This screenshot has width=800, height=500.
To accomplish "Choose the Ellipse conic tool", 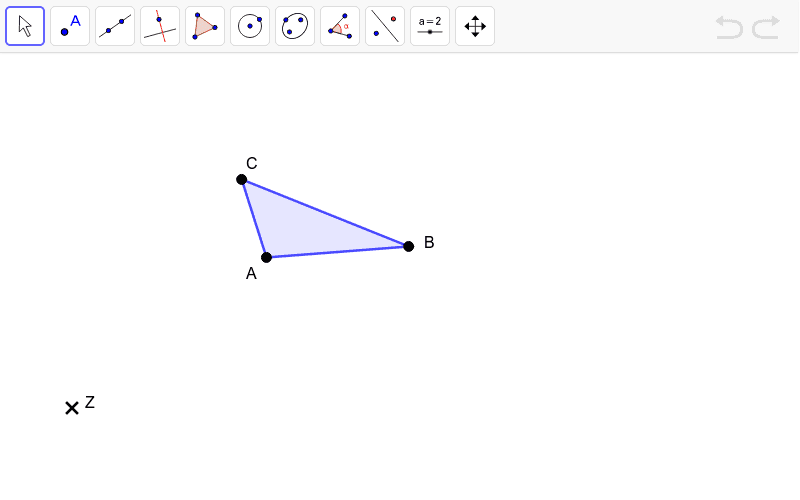I will pyautogui.click(x=295, y=26).
